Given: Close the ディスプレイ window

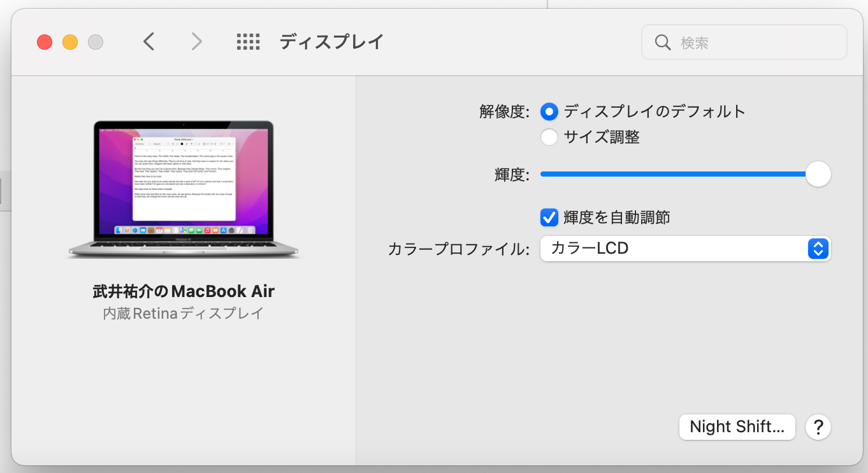Looking at the screenshot, I should click(45, 42).
